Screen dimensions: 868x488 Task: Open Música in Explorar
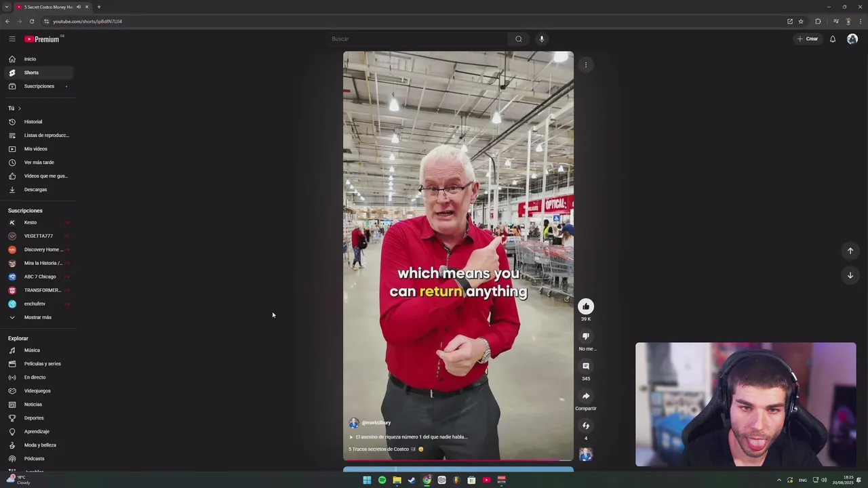[38, 350]
